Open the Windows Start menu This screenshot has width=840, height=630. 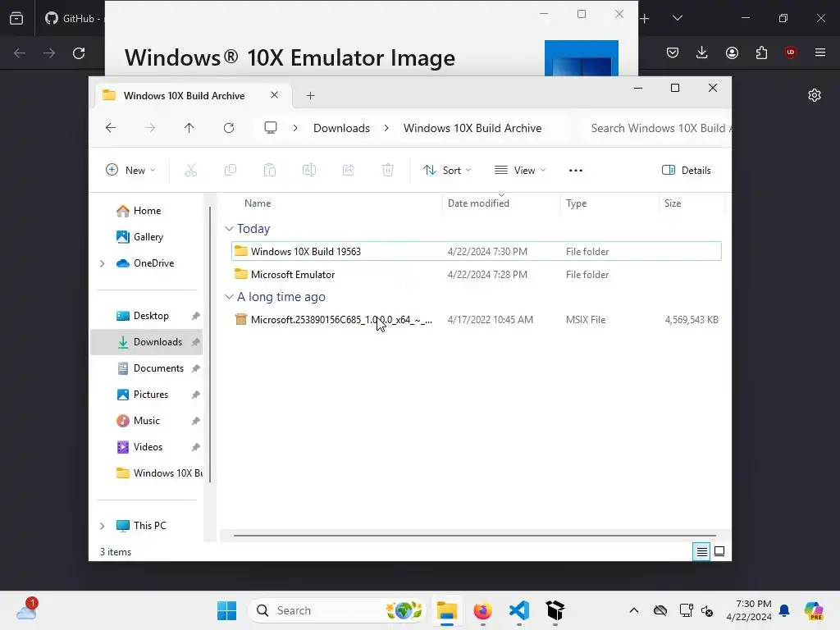pyautogui.click(x=226, y=610)
